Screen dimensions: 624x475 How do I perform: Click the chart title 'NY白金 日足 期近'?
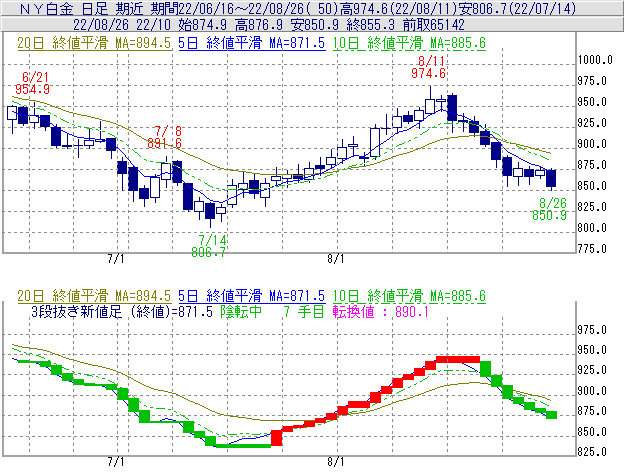(x=83, y=8)
